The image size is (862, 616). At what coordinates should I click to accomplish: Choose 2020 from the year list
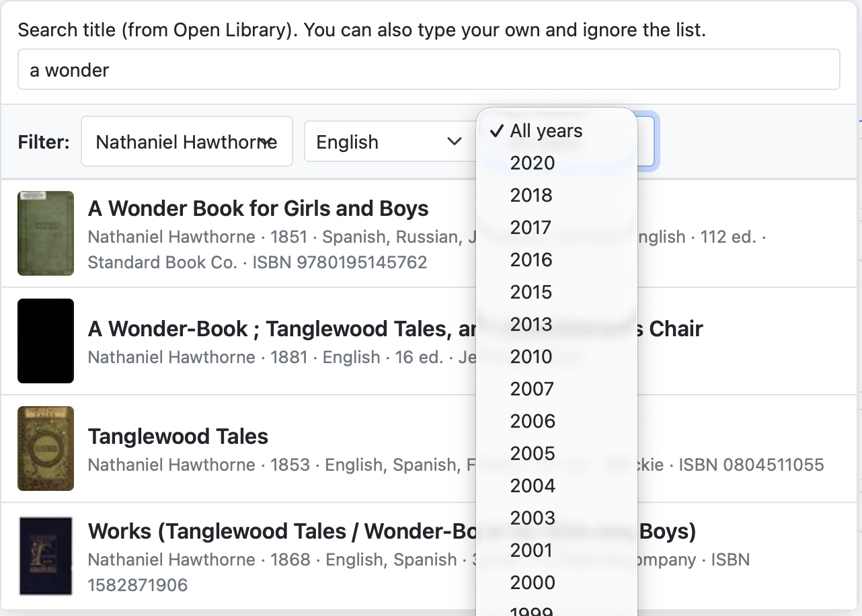[533, 163]
